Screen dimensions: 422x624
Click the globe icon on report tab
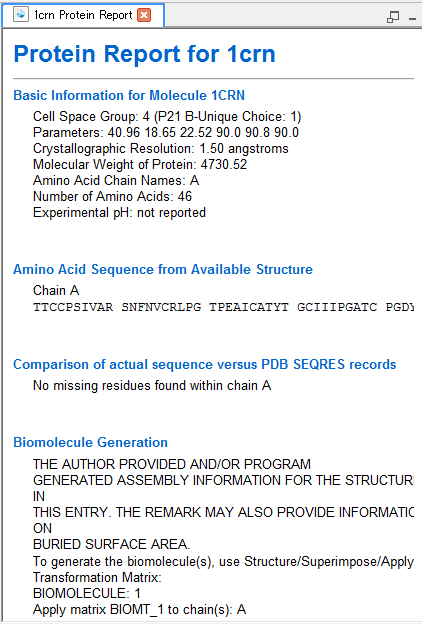21,15
